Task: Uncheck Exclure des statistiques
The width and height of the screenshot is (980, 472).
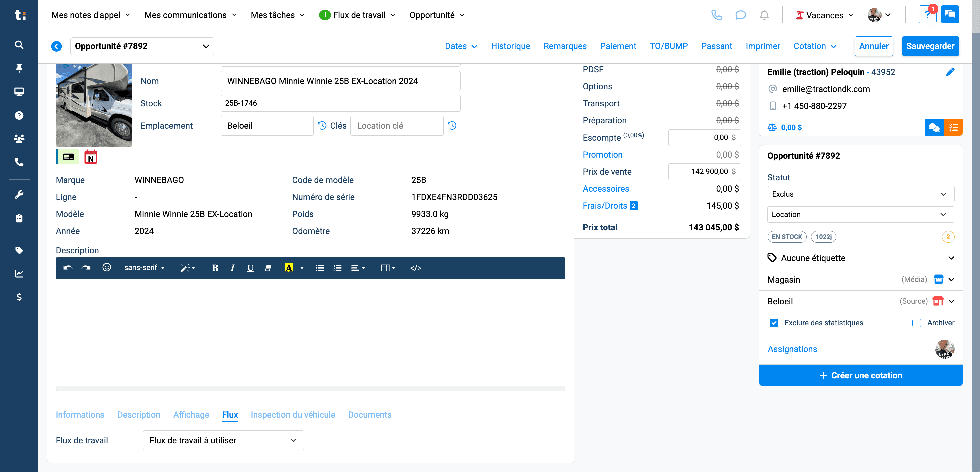Action: [x=774, y=323]
